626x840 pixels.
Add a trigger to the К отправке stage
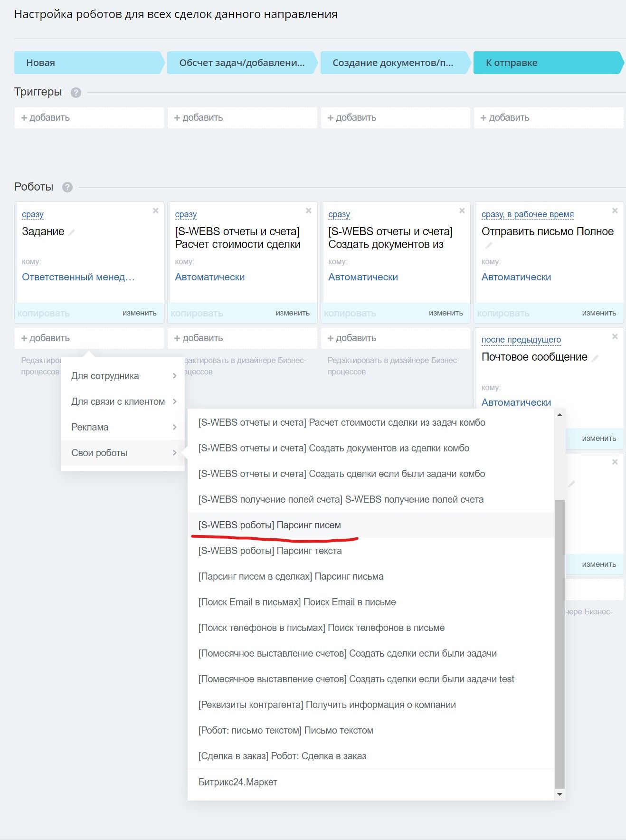coord(549,118)
